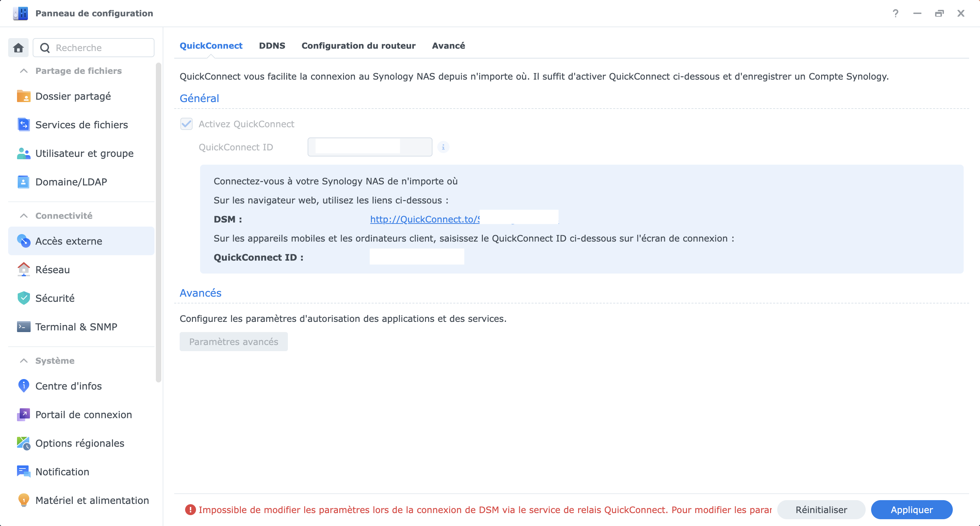Collapse the Système section

coord(23,361)
